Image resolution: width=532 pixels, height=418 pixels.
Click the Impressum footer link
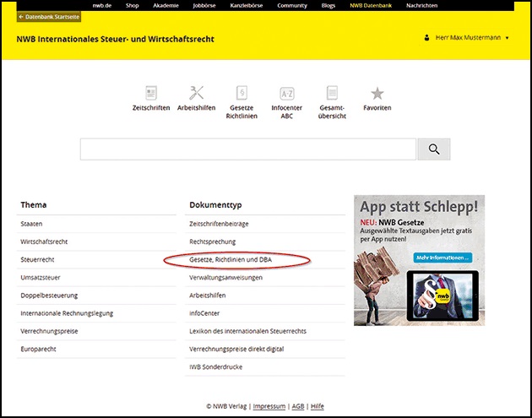(269, 406)
